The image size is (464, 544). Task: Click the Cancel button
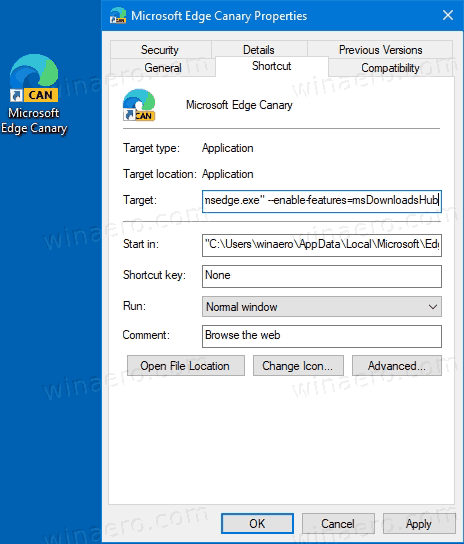click(x=338, y=523)
